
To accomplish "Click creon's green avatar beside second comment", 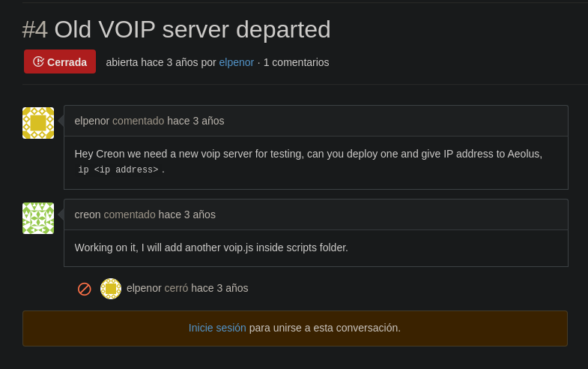I will click(38, 218).
